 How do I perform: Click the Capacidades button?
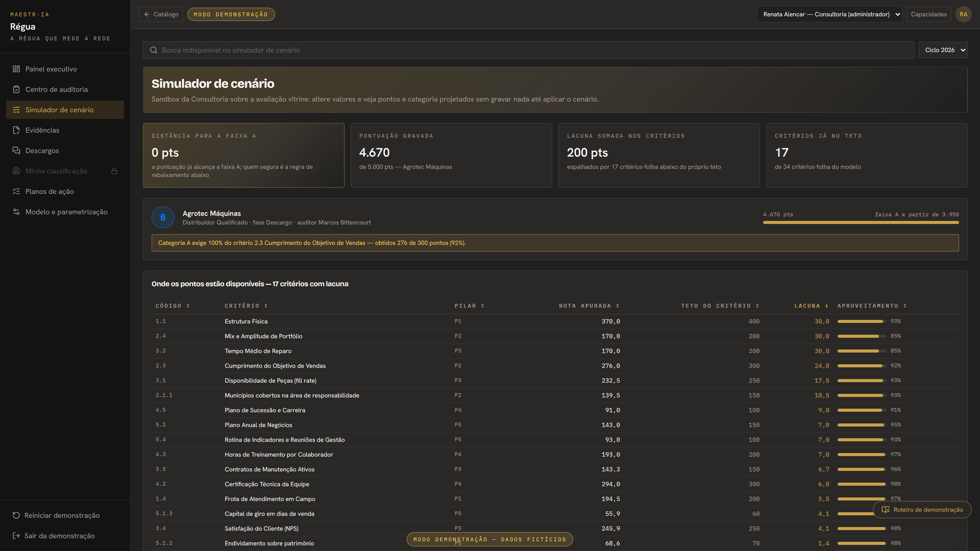point(929,15)
